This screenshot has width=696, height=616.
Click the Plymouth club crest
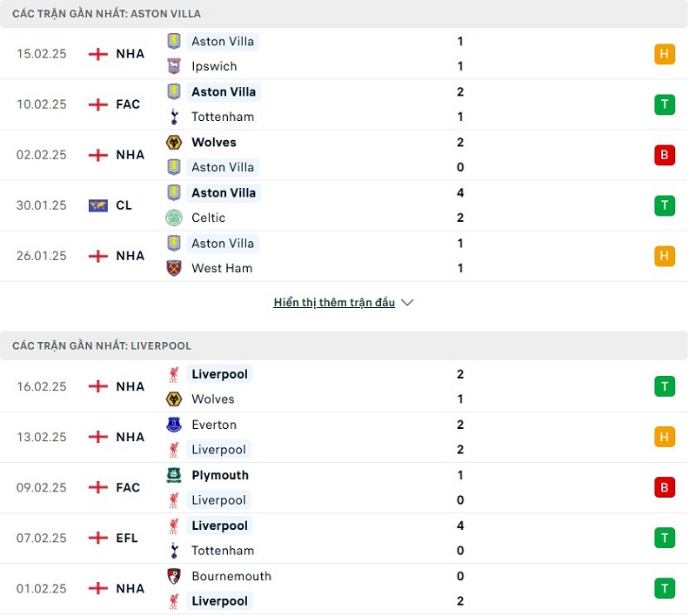coord(174,475)
